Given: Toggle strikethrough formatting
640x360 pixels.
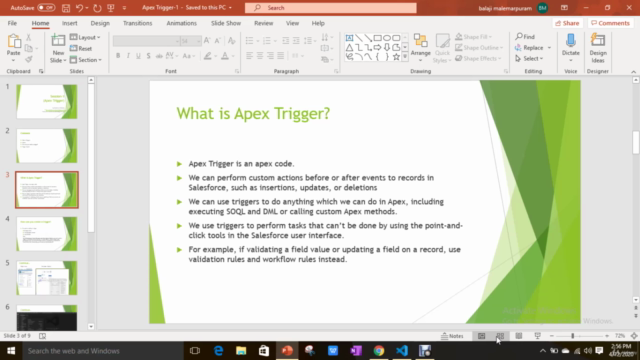Looking at the screenshot, I should click(159, 56).
